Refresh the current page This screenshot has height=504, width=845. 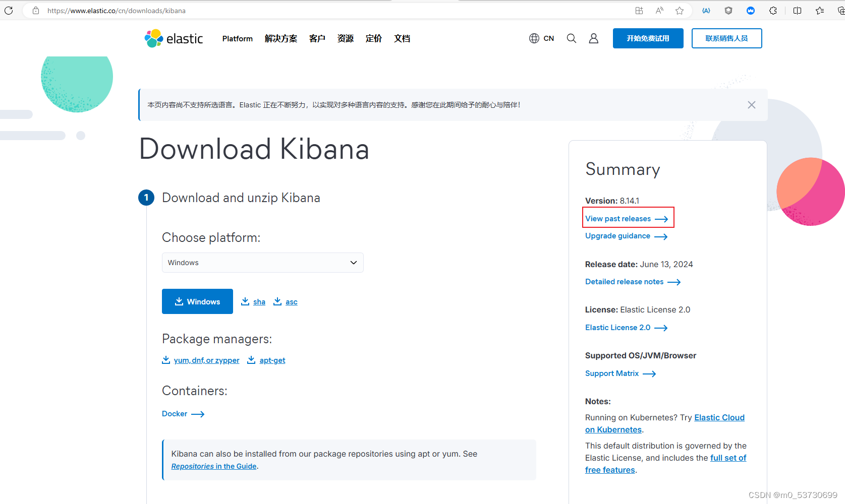[9, 10]
